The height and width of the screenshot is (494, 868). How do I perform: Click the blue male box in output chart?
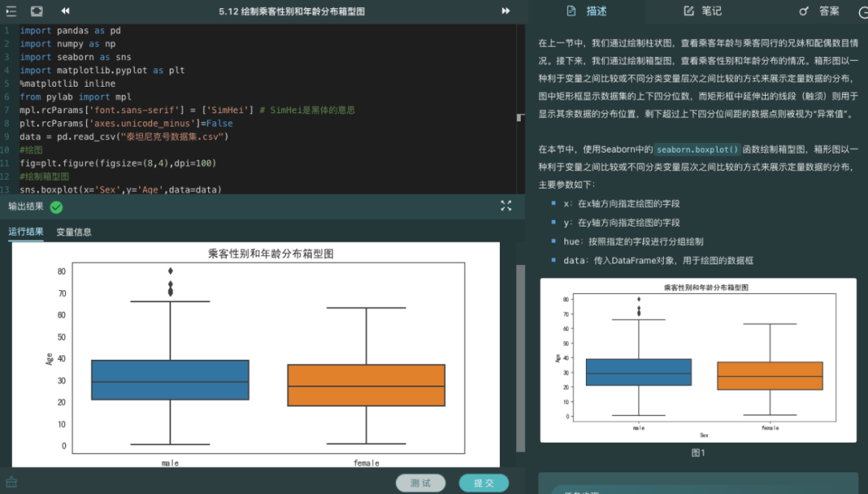170,380
